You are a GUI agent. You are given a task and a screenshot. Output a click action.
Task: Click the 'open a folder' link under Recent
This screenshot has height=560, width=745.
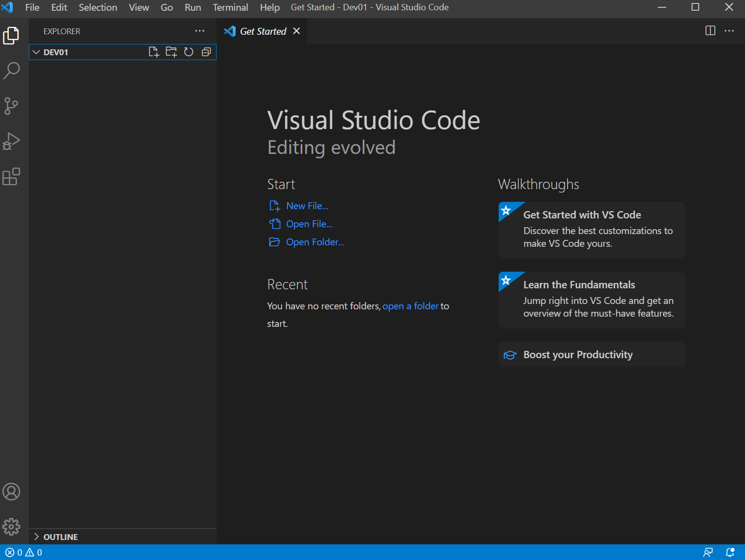click(411, 306)
